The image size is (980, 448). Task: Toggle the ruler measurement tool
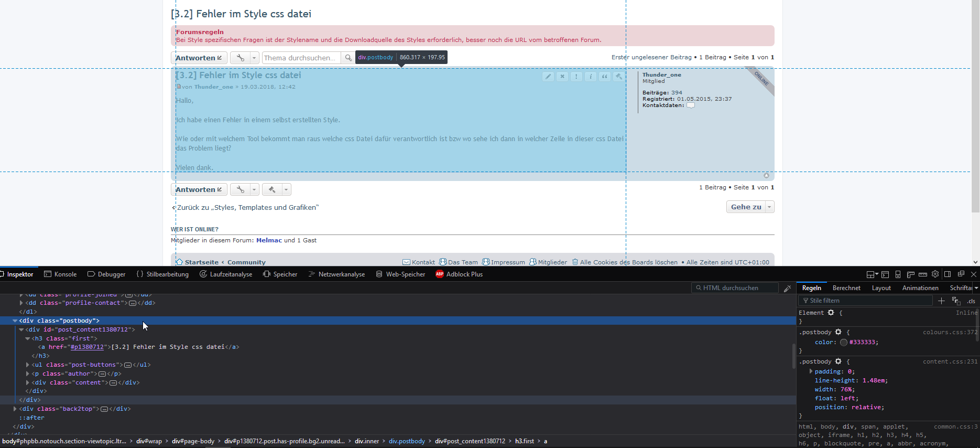pyautogui.click(x=923, y=274)
